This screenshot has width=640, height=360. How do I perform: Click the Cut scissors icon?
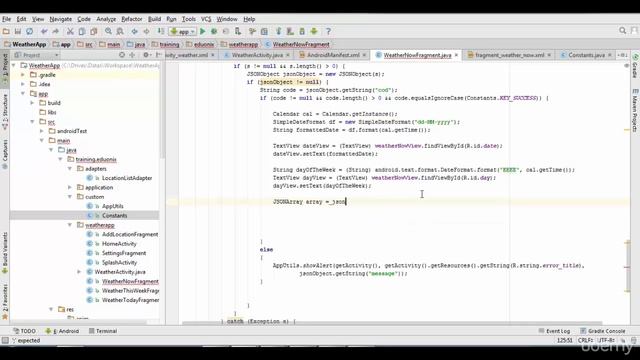[70, 31]
